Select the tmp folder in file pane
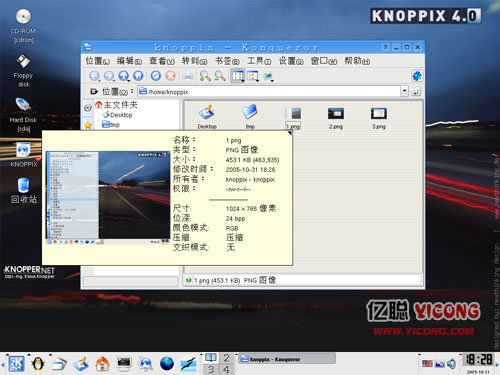500x375 pixels. (250, 117)
